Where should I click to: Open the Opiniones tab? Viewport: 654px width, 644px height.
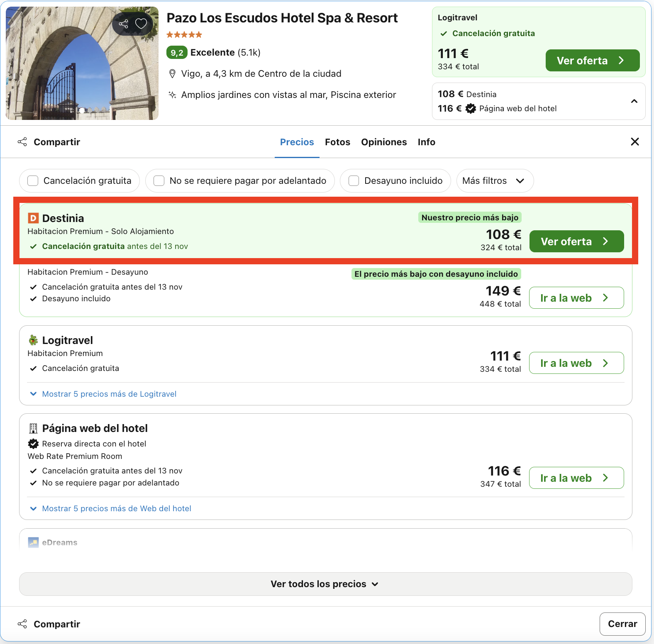pyautogui.click(x=384, y=142)
